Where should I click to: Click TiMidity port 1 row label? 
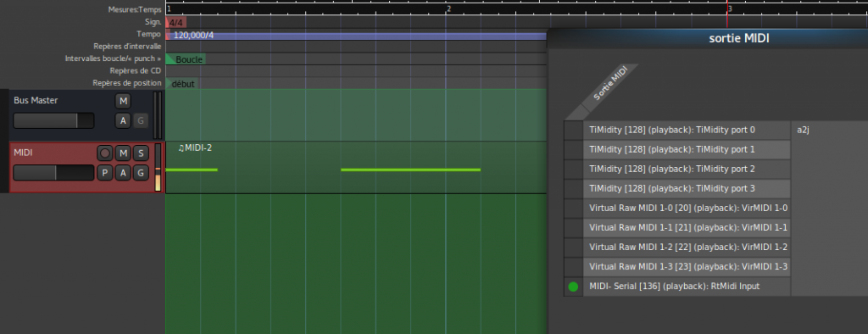(x=687, y=149)
